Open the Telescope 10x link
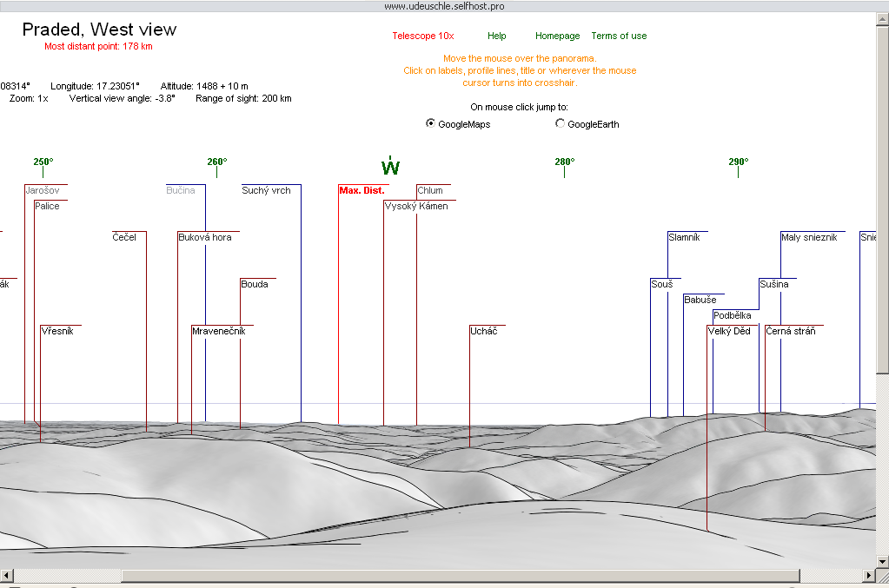The image size is (889, 588). [x=422, y=36]
